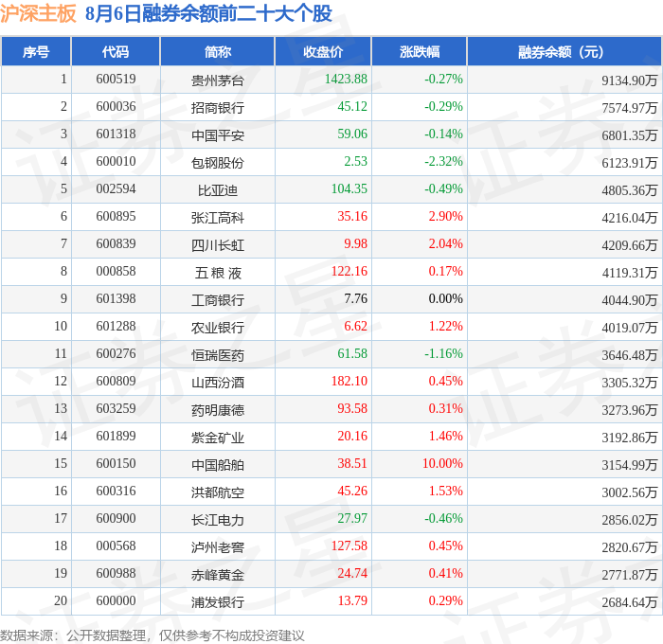This screenshot has height=644, width=663.
Task: Select the stock name 泸州老窖
Action: [217, 547]
